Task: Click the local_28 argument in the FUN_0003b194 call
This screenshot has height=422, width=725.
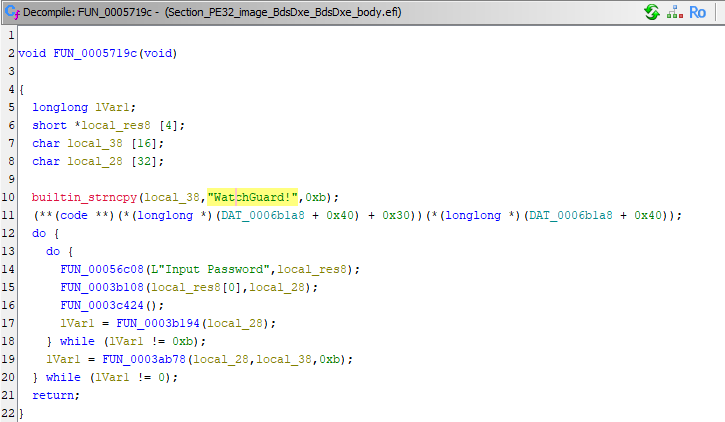Action: point(235,324)
